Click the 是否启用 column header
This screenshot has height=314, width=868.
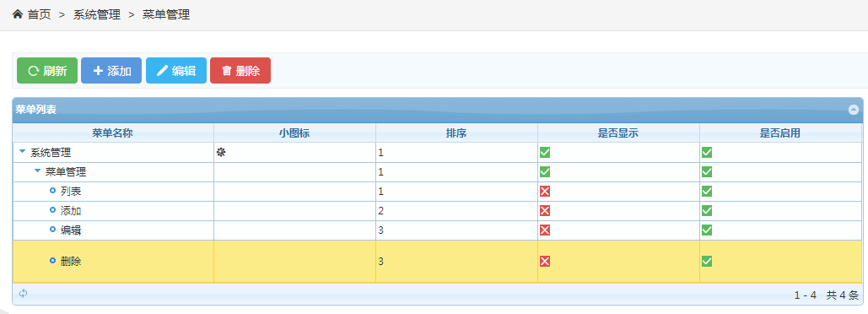click(780, 133)
